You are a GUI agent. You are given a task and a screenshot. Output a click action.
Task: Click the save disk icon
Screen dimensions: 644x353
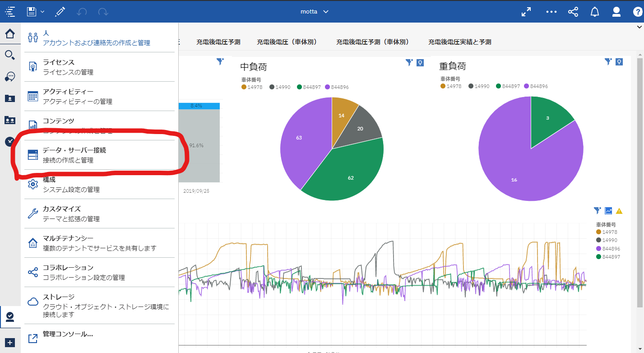click(x=32, y=12)
